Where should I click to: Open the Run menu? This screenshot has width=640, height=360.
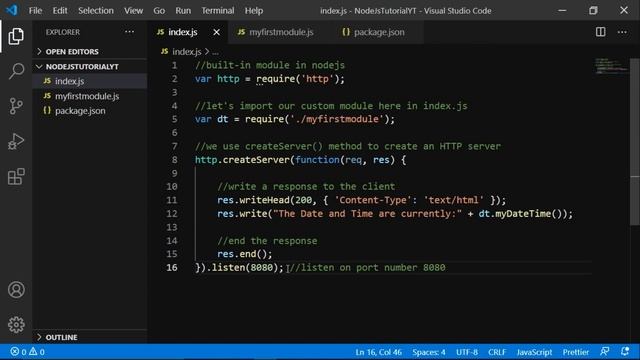[183, 11]
